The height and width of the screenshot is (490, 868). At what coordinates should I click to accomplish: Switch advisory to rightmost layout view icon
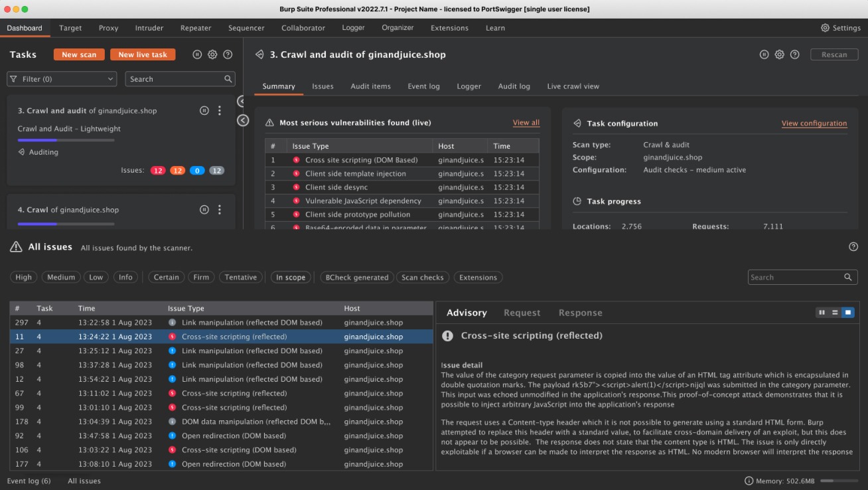847,313
